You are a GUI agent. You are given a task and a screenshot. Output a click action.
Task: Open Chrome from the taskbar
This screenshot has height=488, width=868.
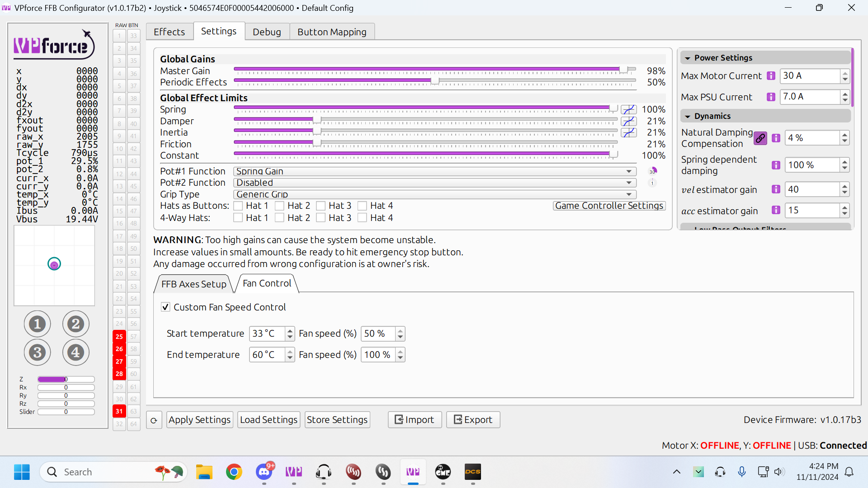[234, 472]
